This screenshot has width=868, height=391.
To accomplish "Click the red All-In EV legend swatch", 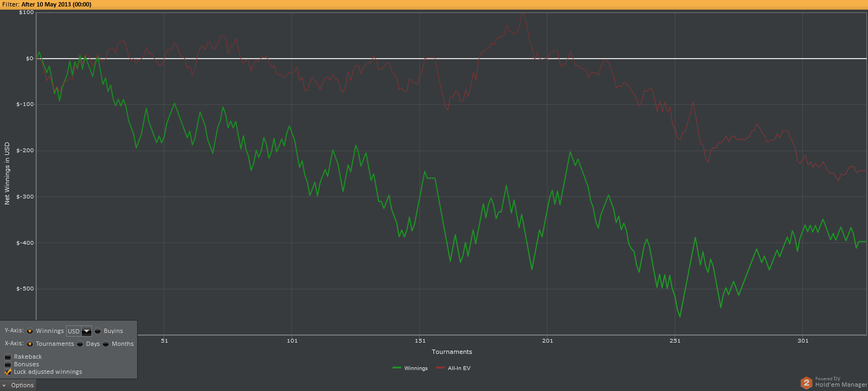I will click(x=440, y=368).
